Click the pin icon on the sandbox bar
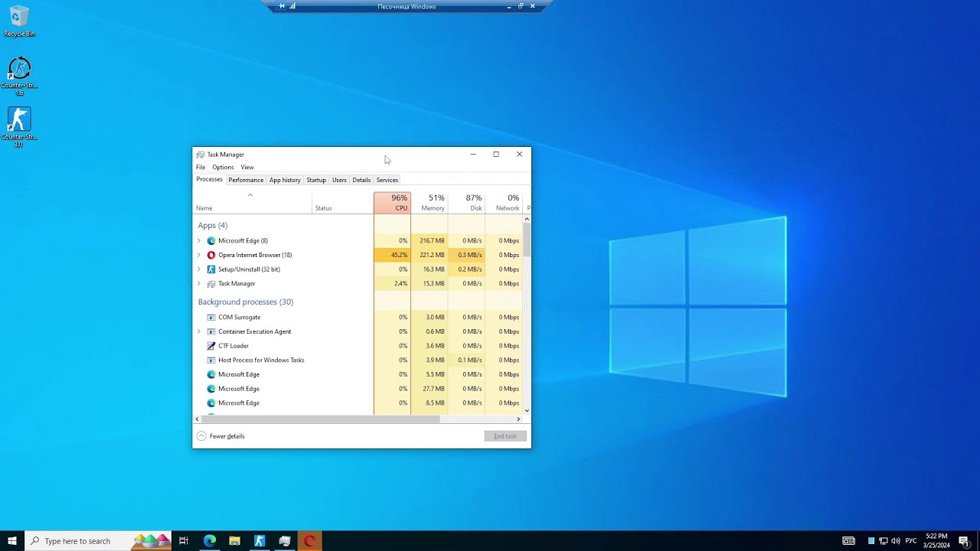 click(282, 6)
